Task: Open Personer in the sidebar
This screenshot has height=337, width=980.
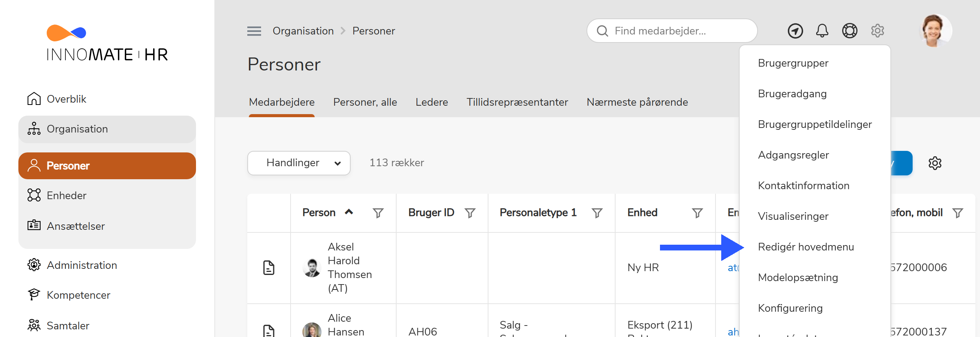Action: tap(107, 166)
